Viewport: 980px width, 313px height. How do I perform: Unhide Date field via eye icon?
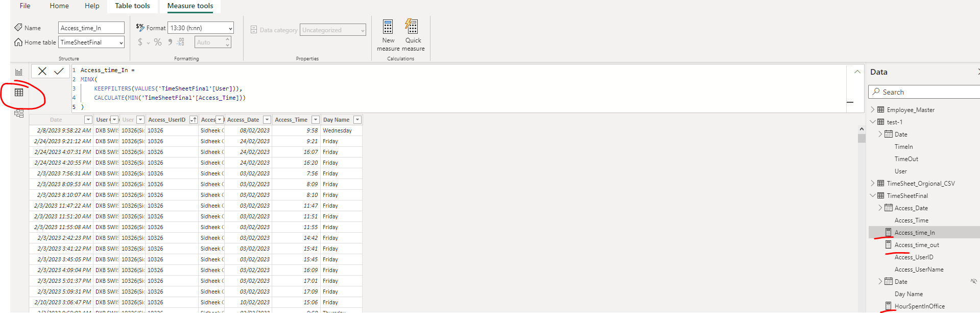pyautogui.click(x=973, y=282)
